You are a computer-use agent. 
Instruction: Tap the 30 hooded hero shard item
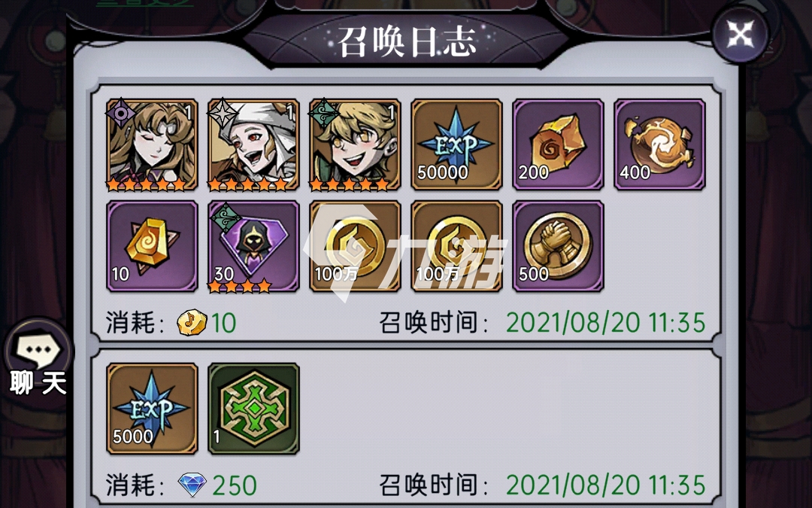tap(253, 246)
